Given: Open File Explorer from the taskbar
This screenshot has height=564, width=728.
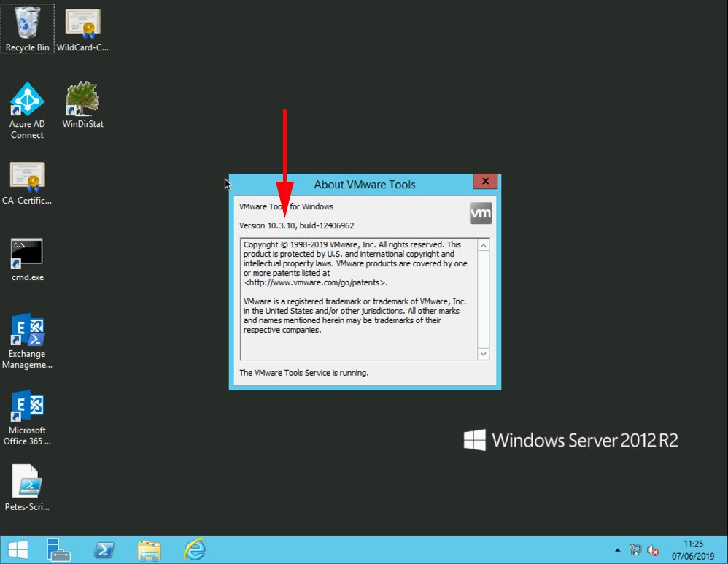Looking at the screenshot, I should (149, 550).
